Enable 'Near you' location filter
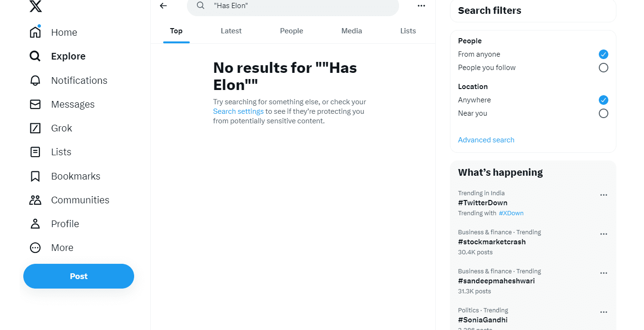The height and width of the screenshot is (330, 644). (603, 113)
